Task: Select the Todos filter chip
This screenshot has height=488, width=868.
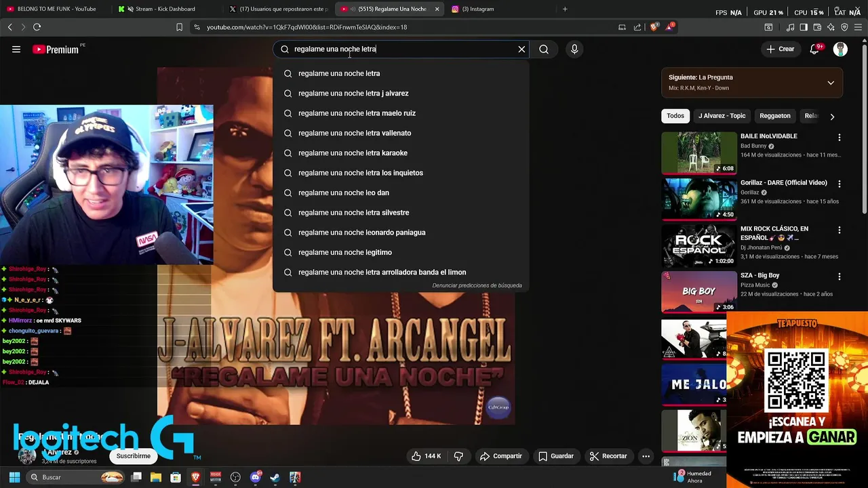Action: (675, 116)
